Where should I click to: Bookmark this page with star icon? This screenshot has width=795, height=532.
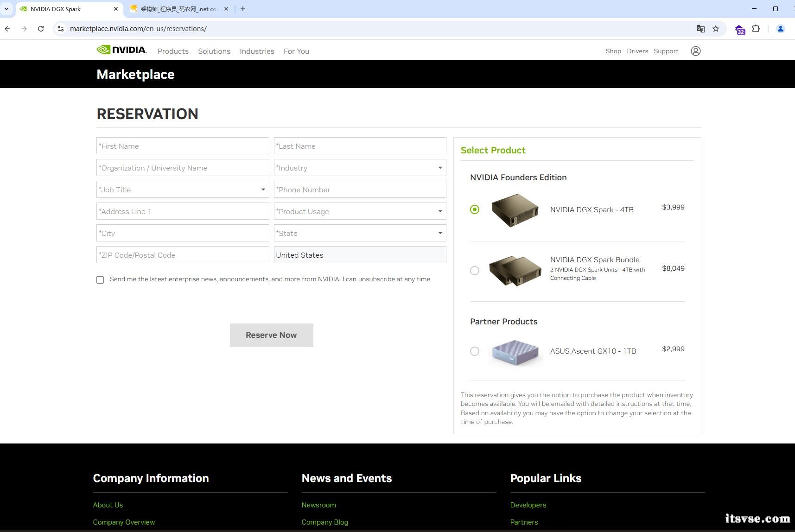pyautogui.click(x=716, y=29)
